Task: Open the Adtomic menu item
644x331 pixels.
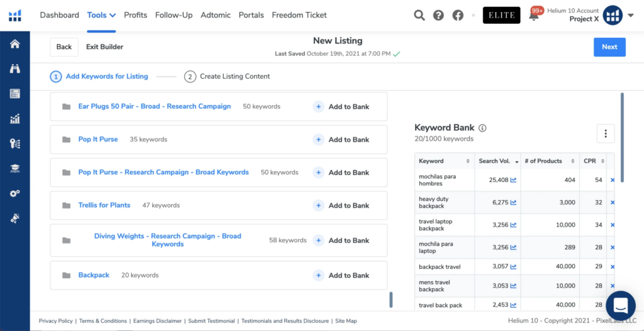Action: tap(216, 15)
